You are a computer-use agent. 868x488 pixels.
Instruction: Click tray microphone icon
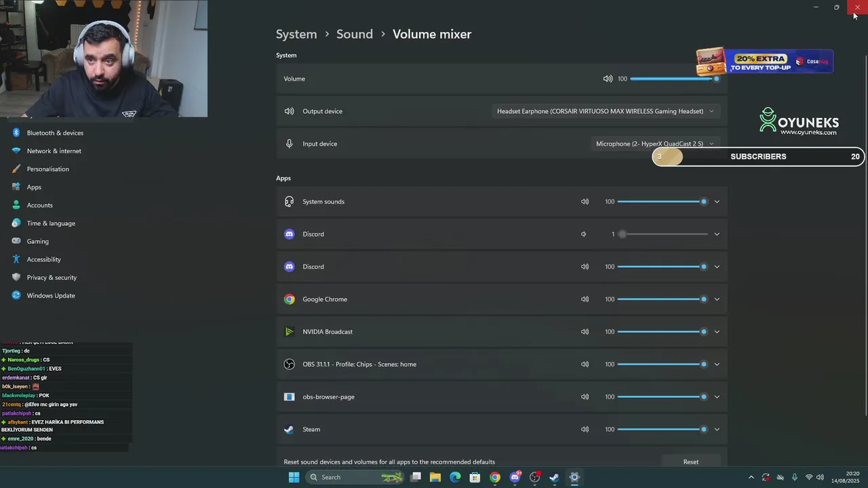[x=794, y=477]
